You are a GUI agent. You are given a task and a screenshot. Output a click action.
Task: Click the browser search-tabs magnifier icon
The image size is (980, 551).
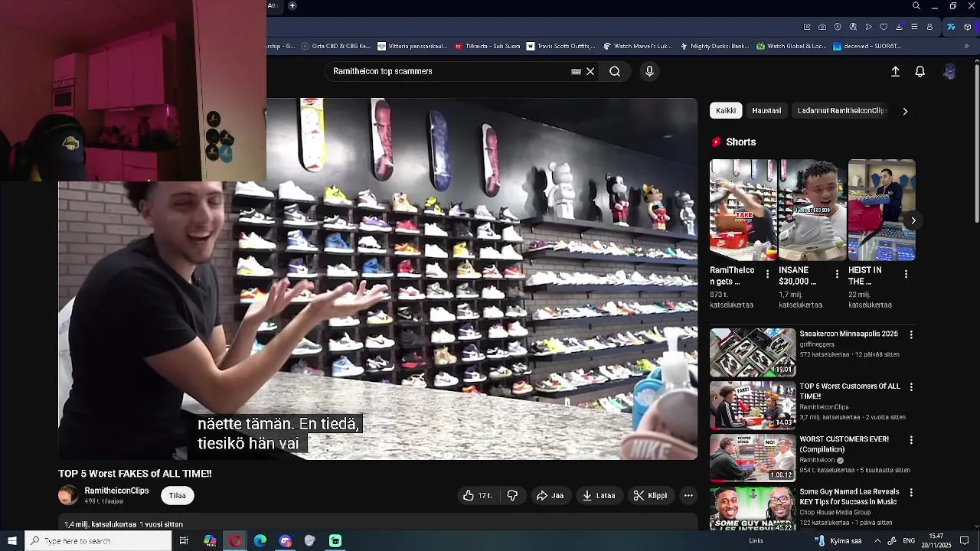coord(916,6)
